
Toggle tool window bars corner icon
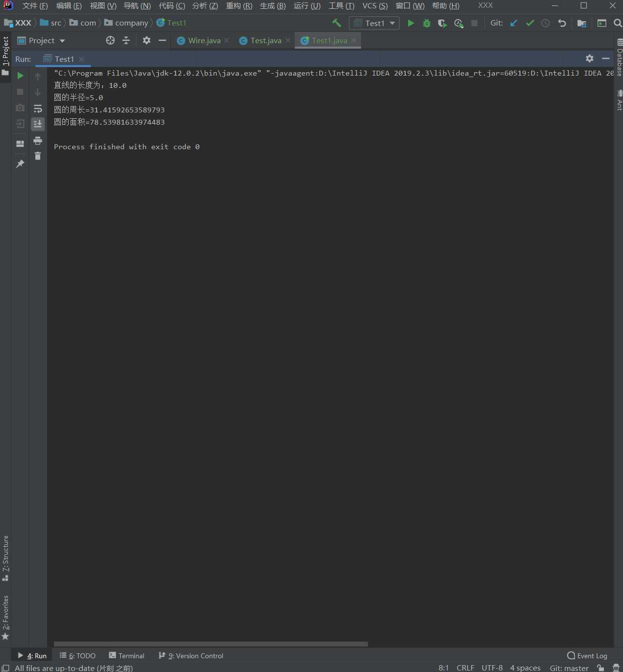pyautogui.click(x=5, y=668)
